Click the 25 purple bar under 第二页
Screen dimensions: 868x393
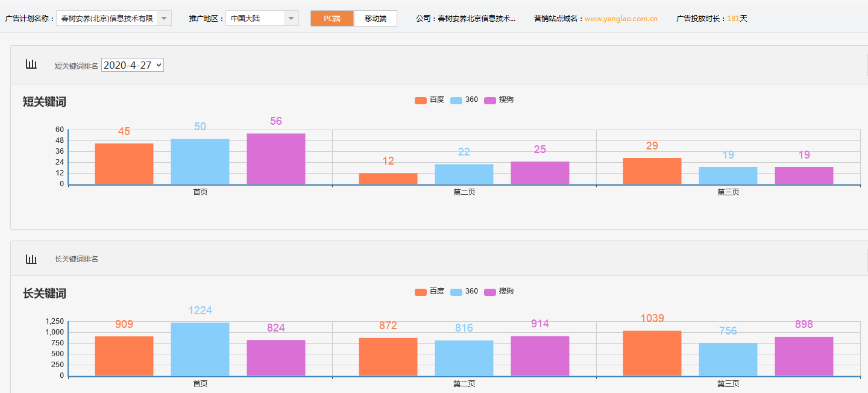(x=540, y=172)
